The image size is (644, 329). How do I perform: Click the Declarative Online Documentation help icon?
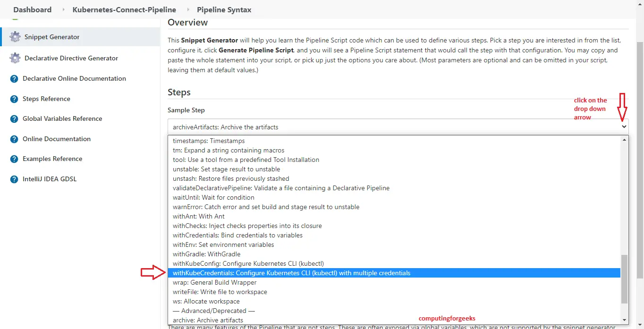click(x=14, y=79)
